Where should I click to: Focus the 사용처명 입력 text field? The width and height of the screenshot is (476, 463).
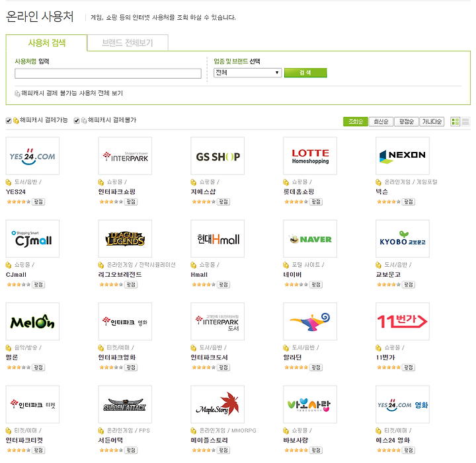coord(108,73)
